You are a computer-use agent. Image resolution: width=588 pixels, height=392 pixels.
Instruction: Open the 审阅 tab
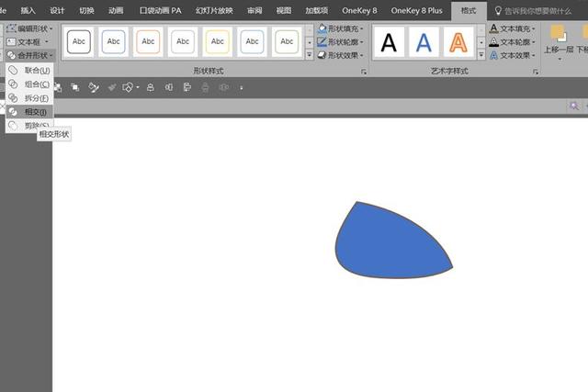tap(254, 10)
